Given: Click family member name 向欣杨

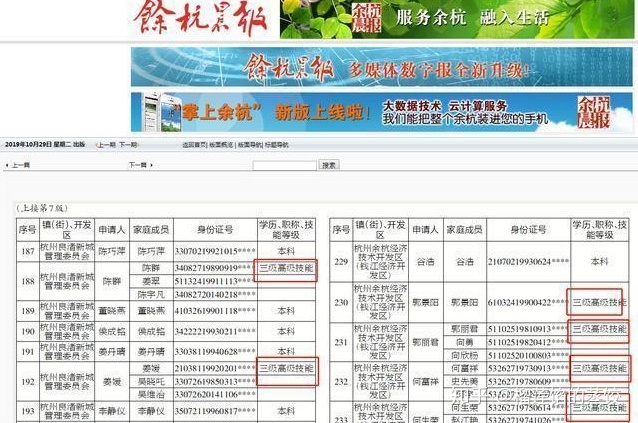Looking at the screenshot, I should click(465, 355).
